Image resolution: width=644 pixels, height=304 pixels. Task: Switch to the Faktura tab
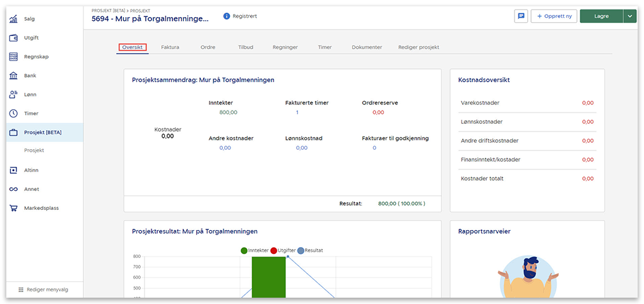(x=170, y=47)
